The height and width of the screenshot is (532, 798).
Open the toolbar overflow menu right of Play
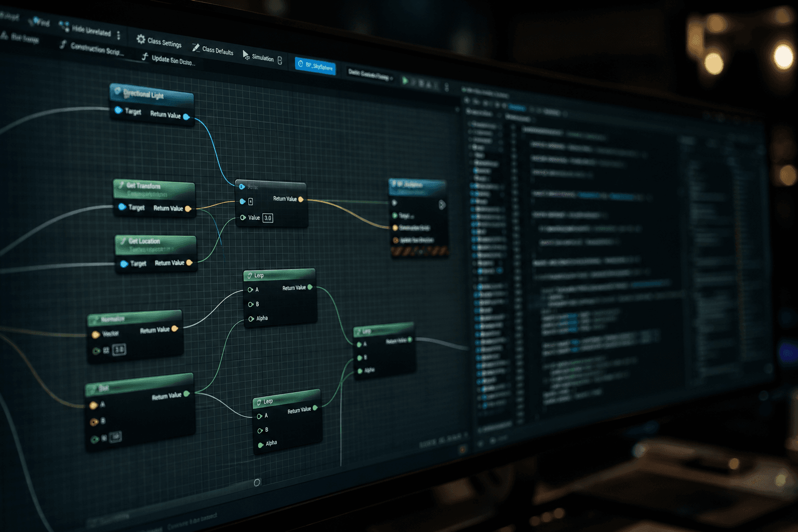[446, 87]
